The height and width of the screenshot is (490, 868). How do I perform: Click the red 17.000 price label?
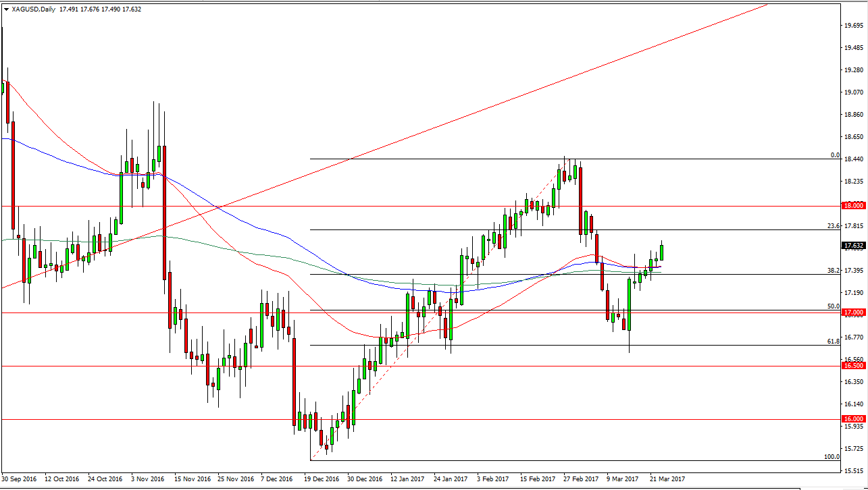(x=854, y=312)
